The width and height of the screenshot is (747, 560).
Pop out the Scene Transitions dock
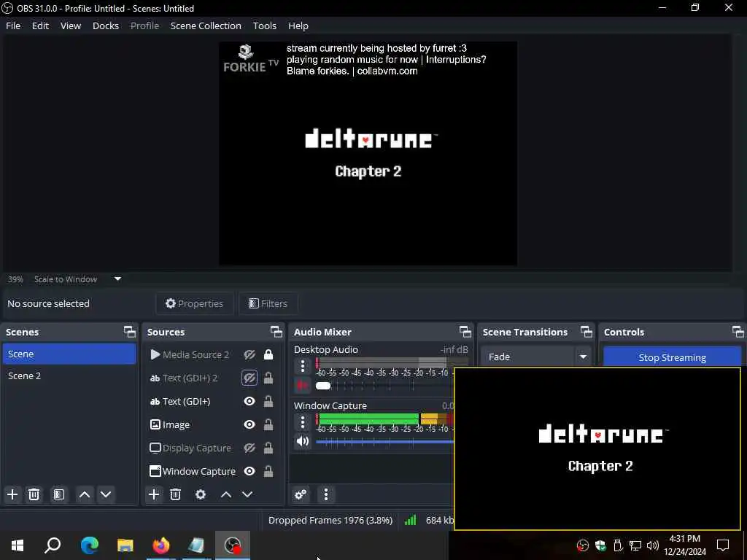point(587,332)
